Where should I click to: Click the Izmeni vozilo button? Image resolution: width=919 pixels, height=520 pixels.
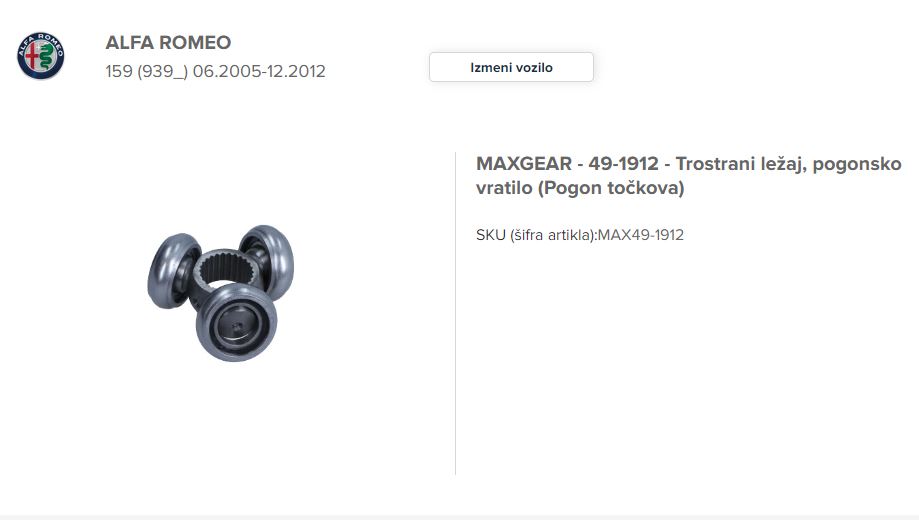pyautogui.click(x=511, y=67)
